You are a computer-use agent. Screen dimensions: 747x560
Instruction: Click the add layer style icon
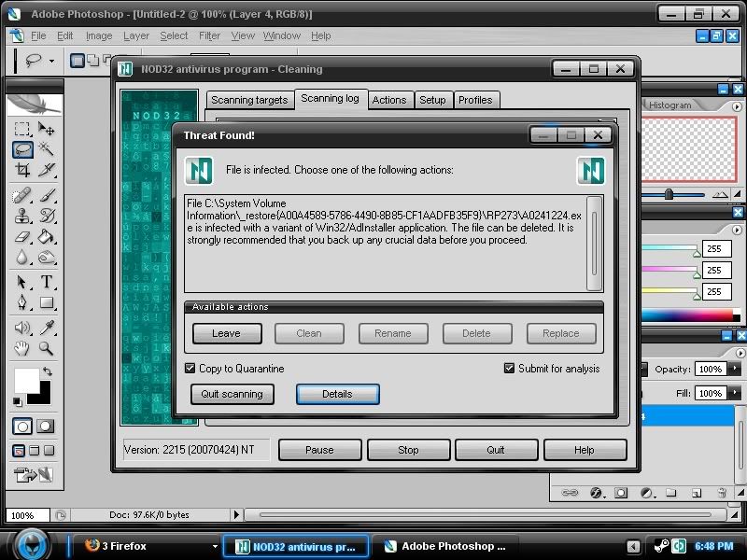pos(596,493)
